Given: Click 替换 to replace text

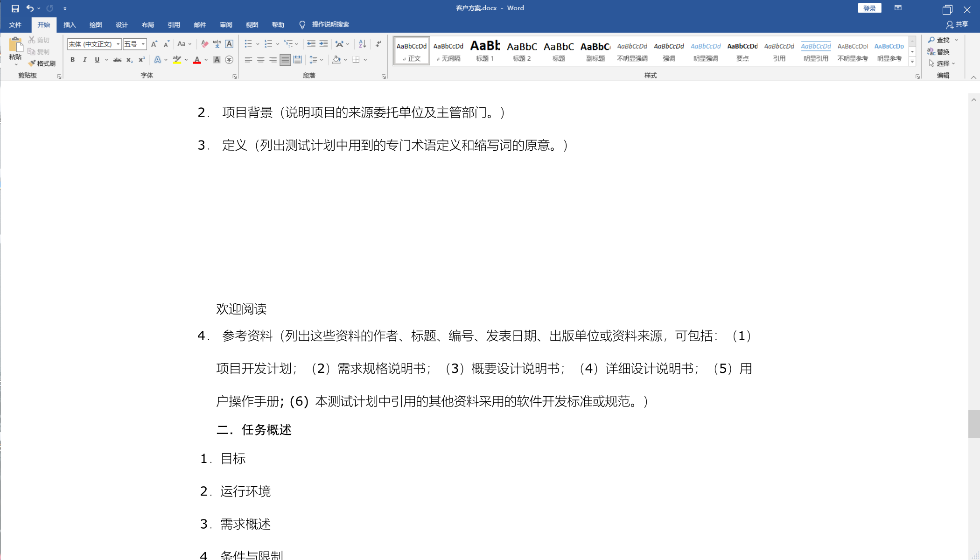Looking at the screenshot, I should pyautogui.click(x=939, y=52).
